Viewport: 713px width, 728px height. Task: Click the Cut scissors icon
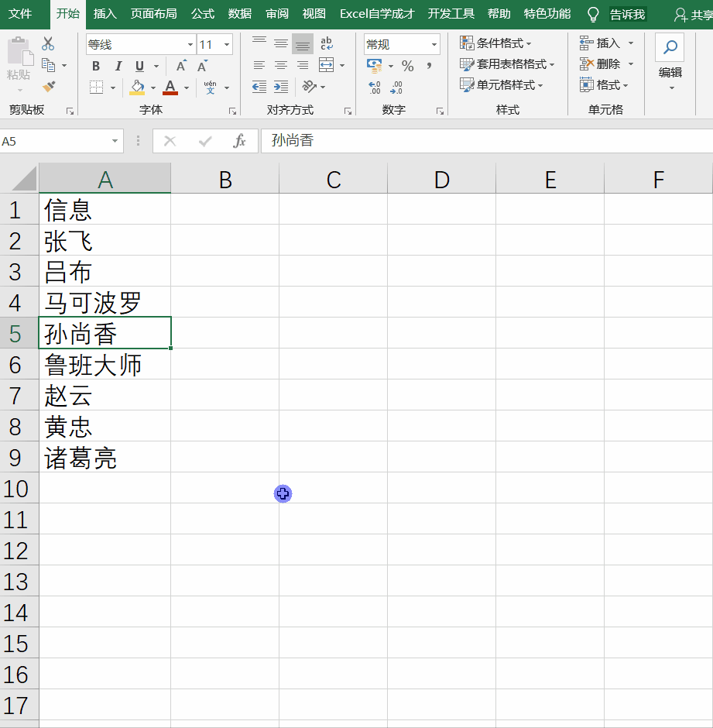click(48, 43)
